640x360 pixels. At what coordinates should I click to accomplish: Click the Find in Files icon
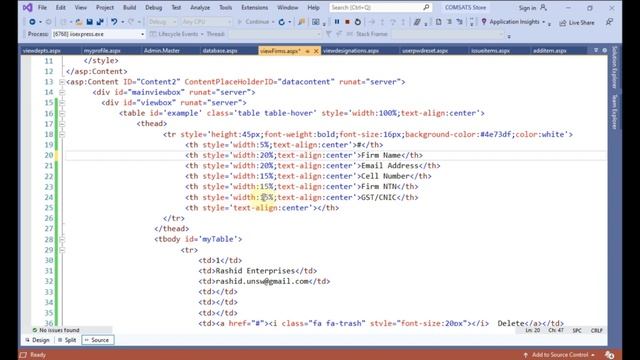[x=301, y=22]
